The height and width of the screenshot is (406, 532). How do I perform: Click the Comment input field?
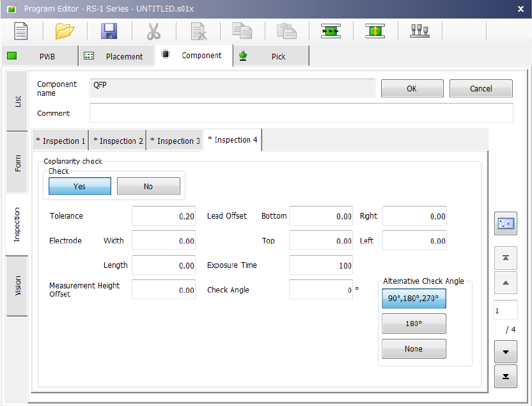301,113
